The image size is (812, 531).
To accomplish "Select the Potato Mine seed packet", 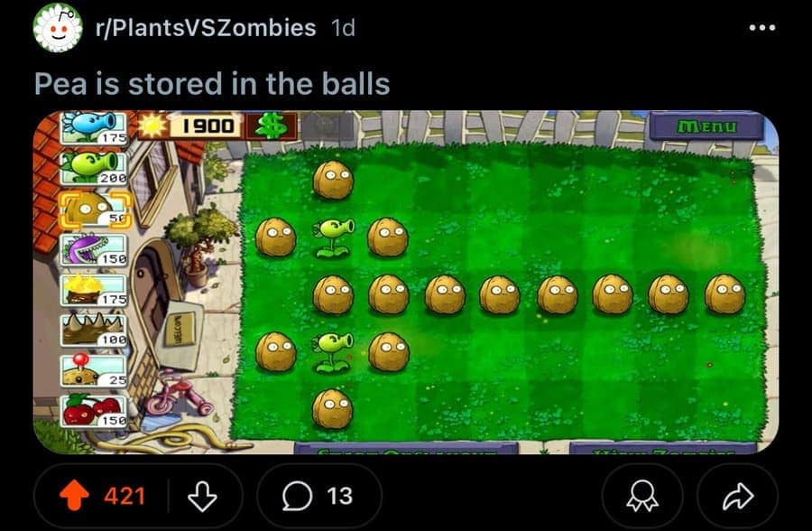I will (94, 371).
